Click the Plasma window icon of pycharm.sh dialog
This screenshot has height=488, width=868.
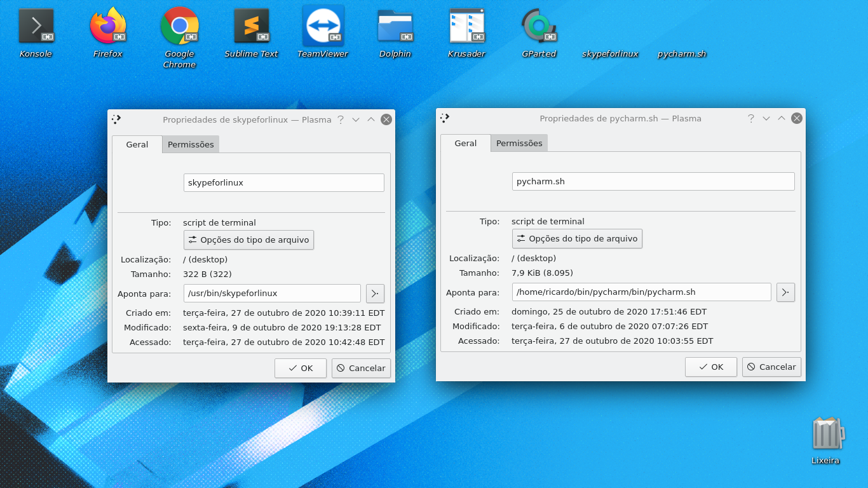pyautogui.click(x=445, y=118)
